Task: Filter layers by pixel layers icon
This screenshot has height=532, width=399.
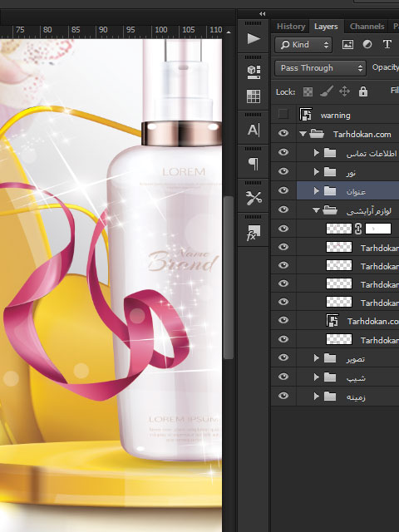Action: (x=347, y=44)
